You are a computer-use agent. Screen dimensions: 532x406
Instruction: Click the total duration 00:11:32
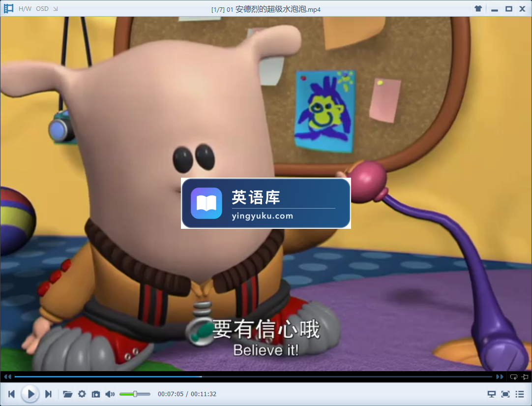(x=203, y=394)
